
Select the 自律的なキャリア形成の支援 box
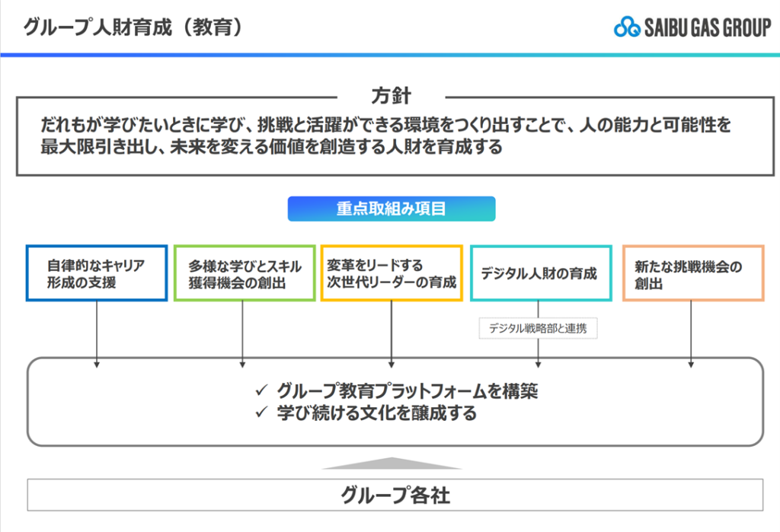click(97, 273)
